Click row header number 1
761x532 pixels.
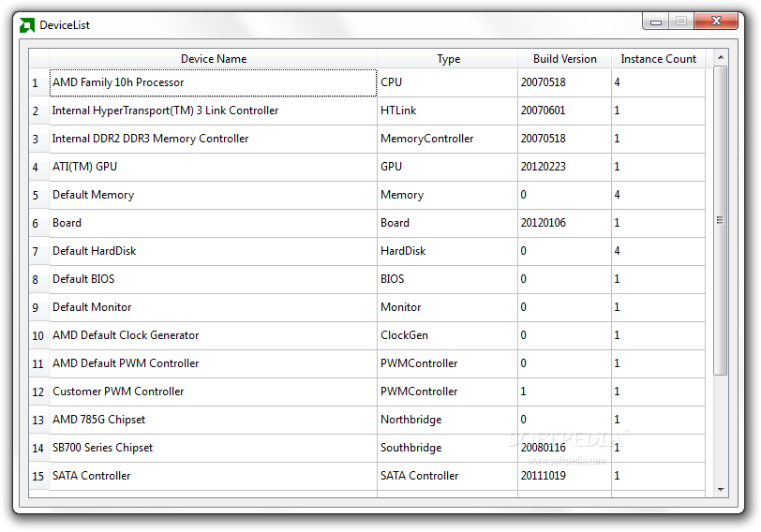coord(38,82)
